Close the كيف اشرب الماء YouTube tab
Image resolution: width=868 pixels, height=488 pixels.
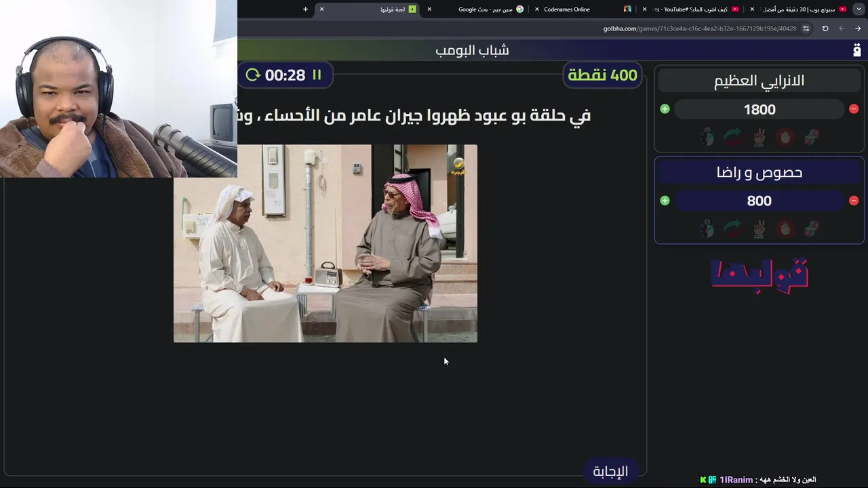coord(644,9)
